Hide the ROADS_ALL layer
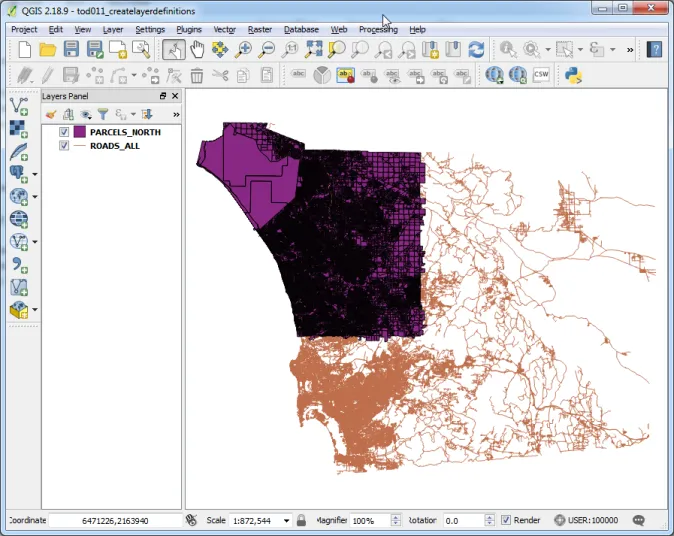Image resolution: width=674 pixels, height=536 pixels. (x=64, y=146)
